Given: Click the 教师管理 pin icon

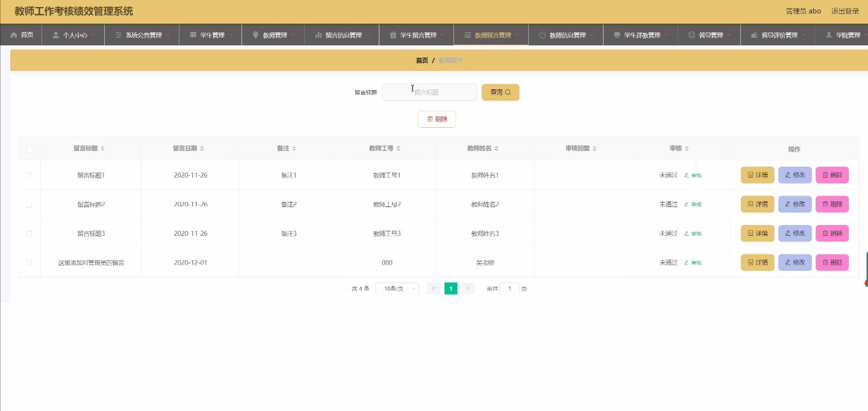Looking at the screenshot, I should click(256, 35).
